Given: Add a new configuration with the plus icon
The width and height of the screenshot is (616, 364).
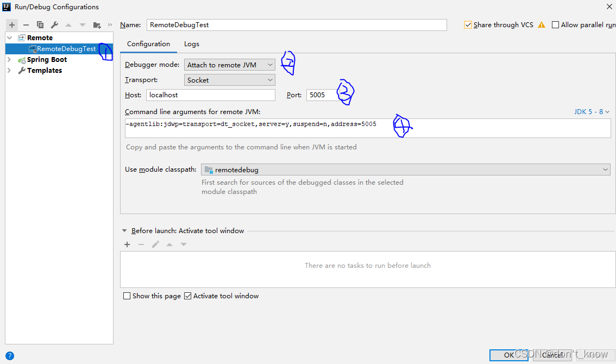Looking at the screenshot, I should click(12, 25).
